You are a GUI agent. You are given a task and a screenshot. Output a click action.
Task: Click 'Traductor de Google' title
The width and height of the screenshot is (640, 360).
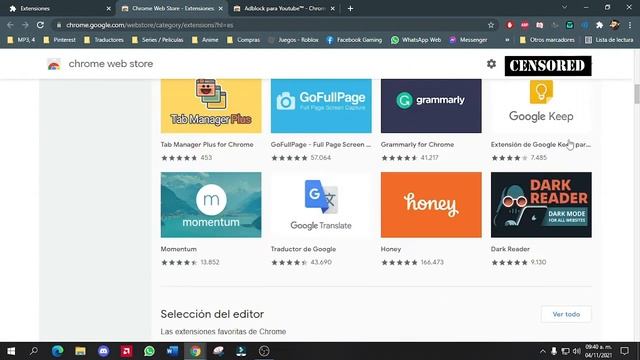303,249
